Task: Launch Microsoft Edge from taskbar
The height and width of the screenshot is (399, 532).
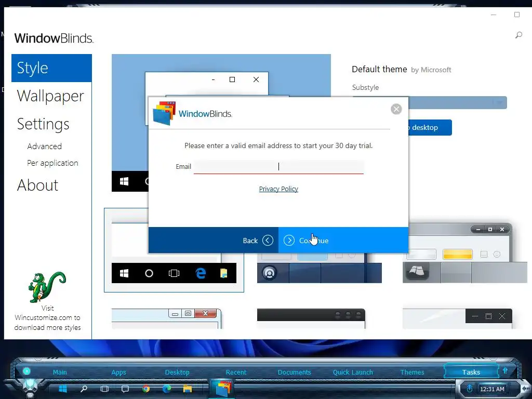Action: tap(167, 389)
